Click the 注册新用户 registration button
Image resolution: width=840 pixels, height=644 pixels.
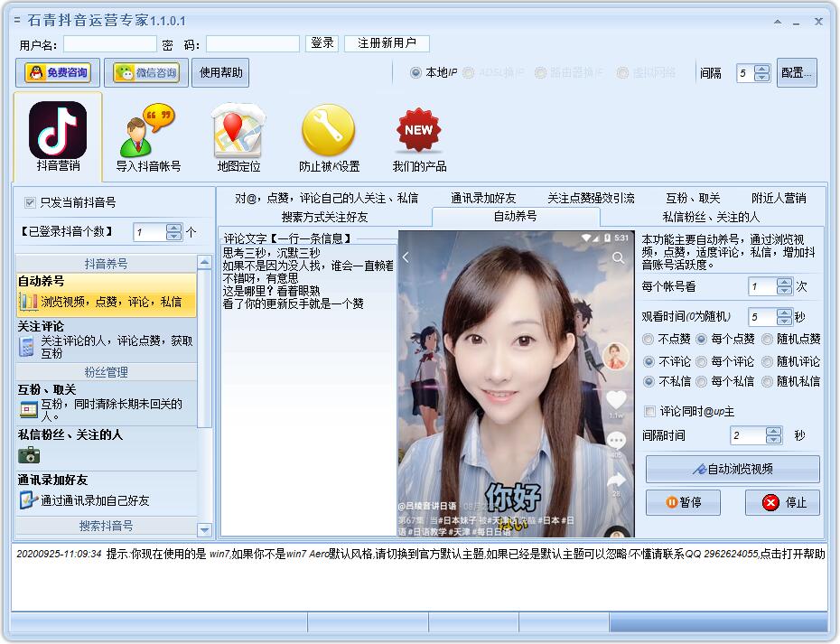pos(387,42)
